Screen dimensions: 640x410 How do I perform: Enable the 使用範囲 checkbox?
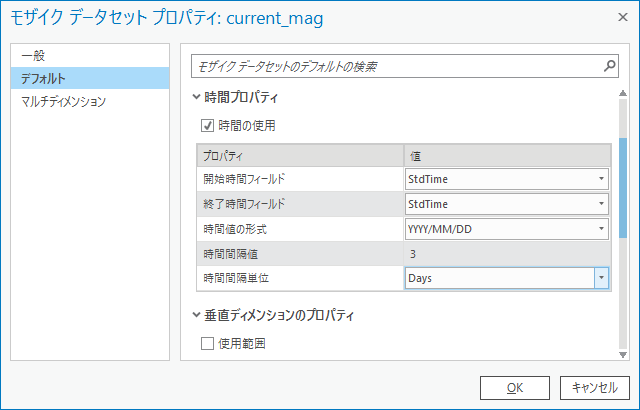tap(208, 344)
